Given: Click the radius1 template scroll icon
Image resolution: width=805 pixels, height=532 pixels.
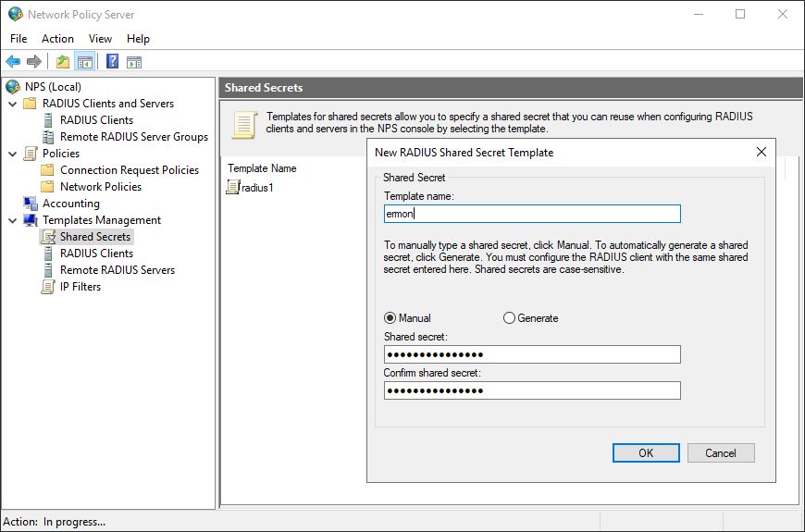Looking at the screenshot, I should pos(233,188).
